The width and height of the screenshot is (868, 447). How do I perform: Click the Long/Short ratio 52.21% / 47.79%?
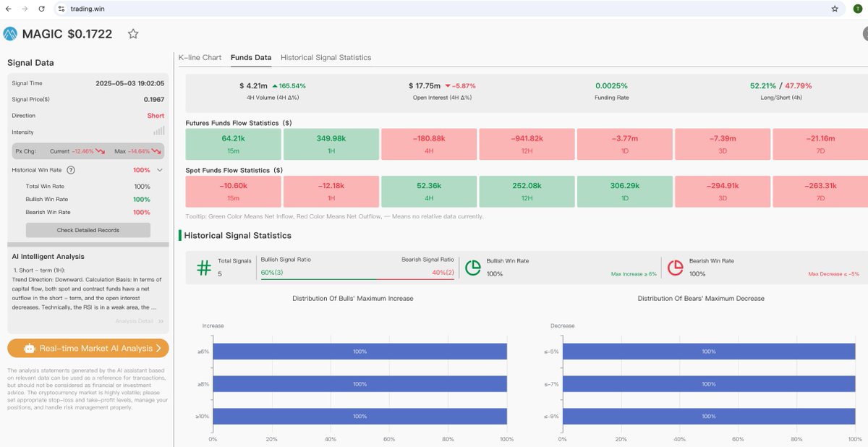click(780, 85)
